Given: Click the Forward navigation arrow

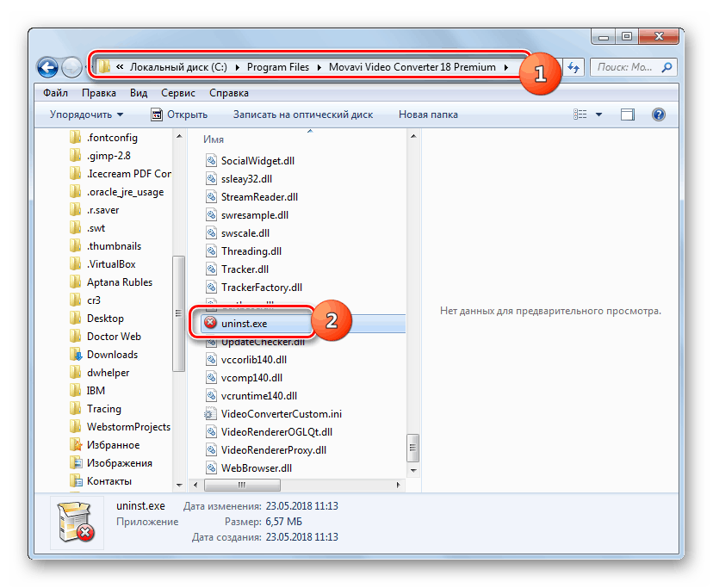Looking at the screenshot, I should pos(71,68).
